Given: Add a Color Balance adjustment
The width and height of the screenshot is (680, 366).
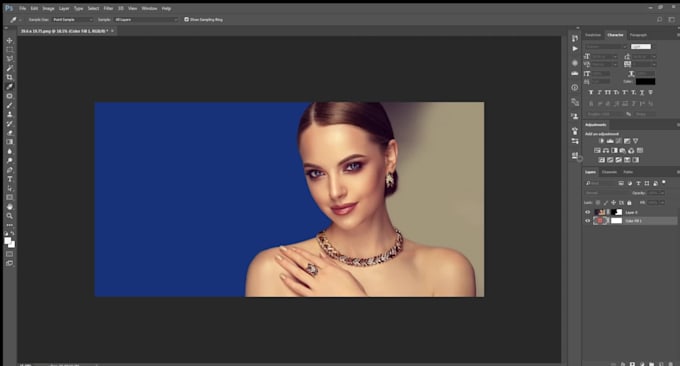Looking at the screenshot, I should [x=606, y=150].
